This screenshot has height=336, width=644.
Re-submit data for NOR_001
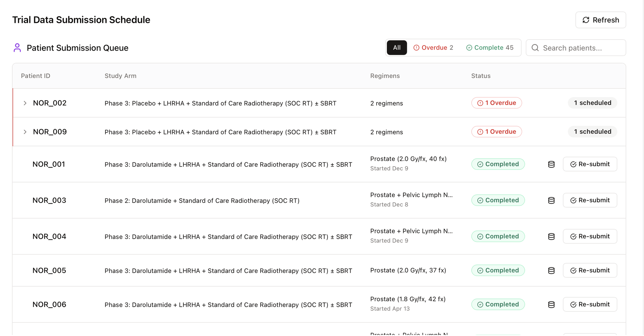(x=590, y=164)
